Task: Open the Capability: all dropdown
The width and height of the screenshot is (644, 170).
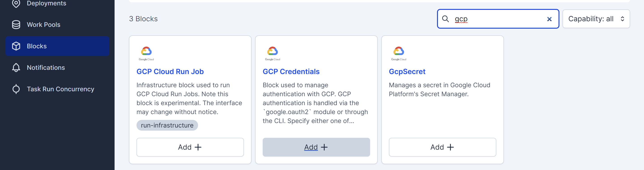Action: [x=596, y=19]
